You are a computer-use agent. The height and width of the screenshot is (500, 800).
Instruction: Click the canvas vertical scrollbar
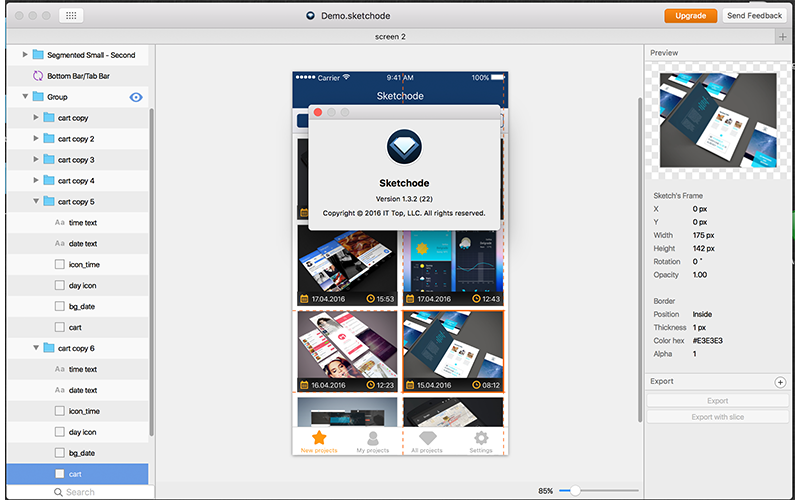tap(640, 259)
